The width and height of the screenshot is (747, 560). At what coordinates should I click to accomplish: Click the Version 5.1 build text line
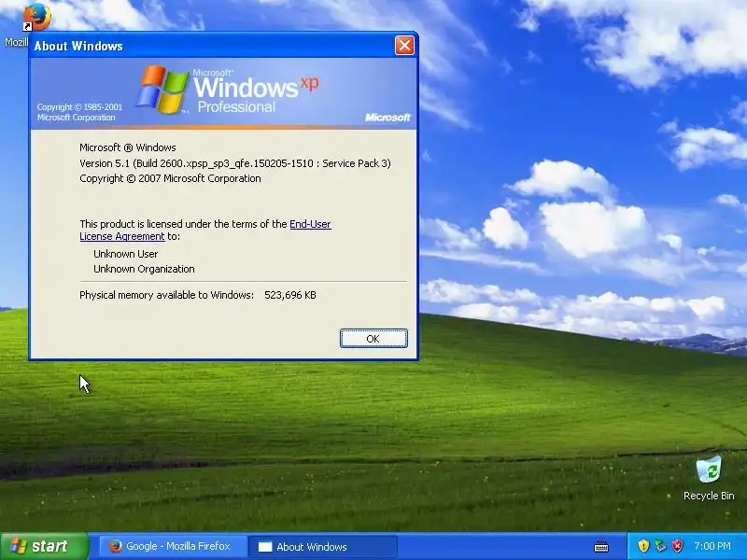pos(235,163)
